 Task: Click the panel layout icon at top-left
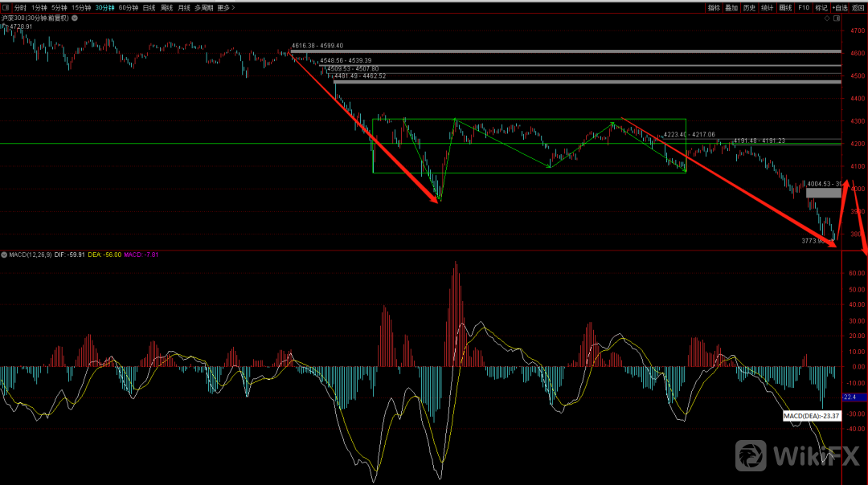pyautogui.click(x=6, y=7)
